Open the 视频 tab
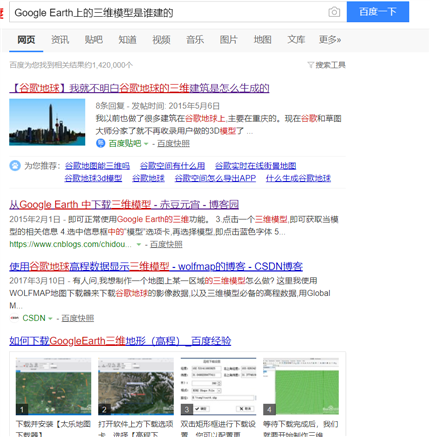The height and width of the screenshot is (437, 430). pyautogui.click(x=161, y=40)
